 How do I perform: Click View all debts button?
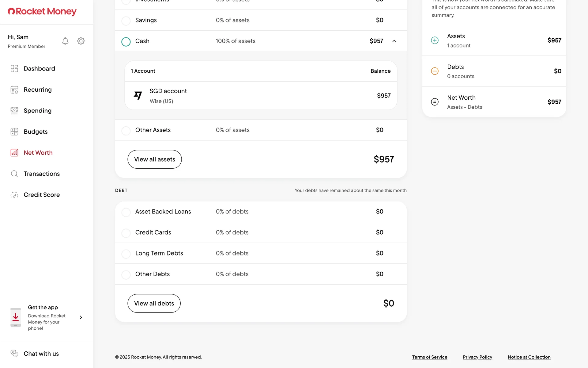154,303
